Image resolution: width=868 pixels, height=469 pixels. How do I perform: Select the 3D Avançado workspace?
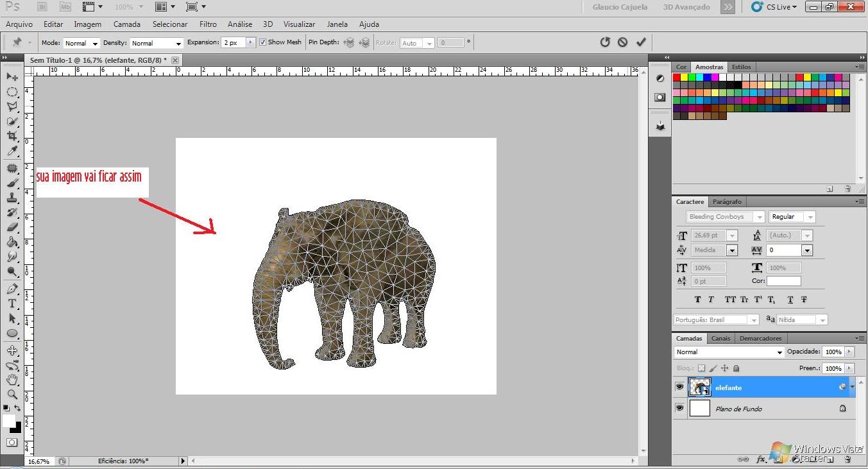pyautogui.click(x=686, y=7)
